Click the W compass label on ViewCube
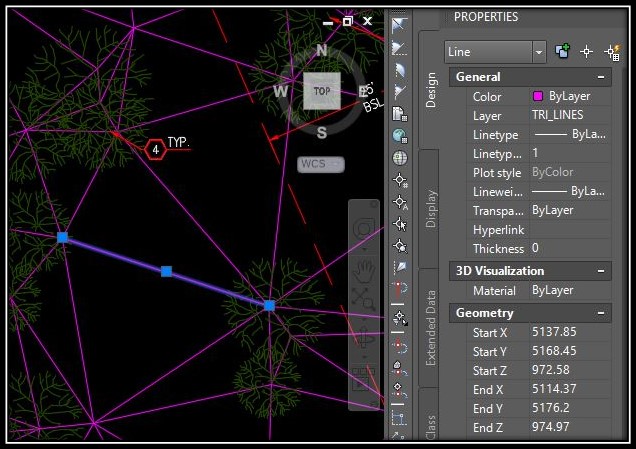 click(x=281, y=92)
